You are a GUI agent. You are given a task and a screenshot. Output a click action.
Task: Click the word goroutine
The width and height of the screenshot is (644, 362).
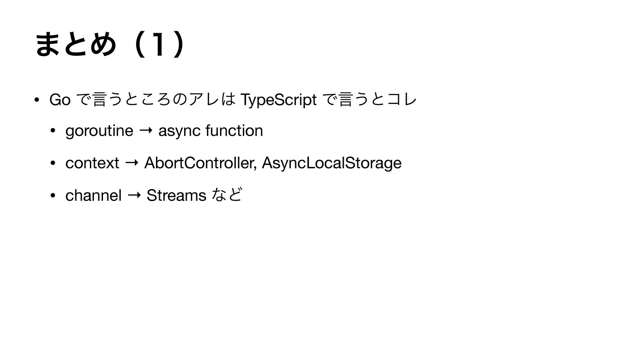pos(99,131)
